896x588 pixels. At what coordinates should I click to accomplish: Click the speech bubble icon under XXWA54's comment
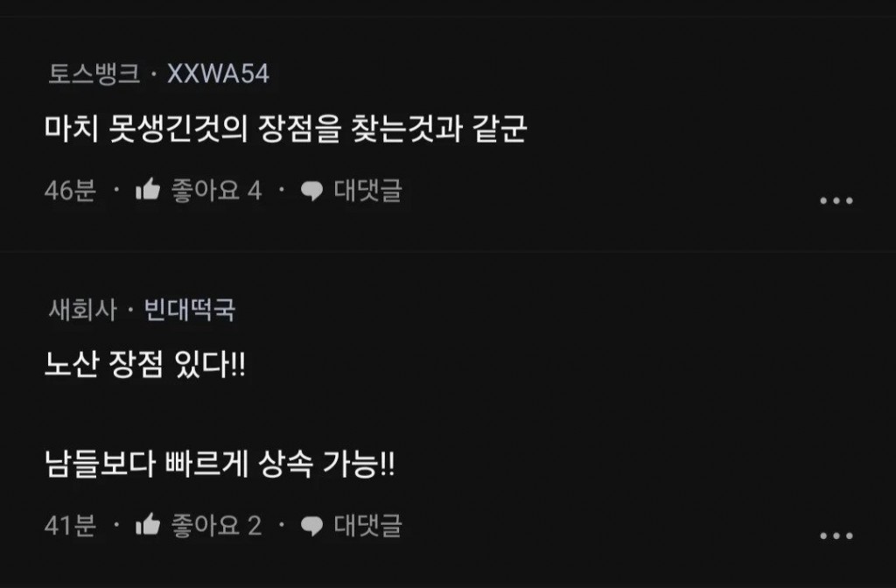click(x=312, y=191)
